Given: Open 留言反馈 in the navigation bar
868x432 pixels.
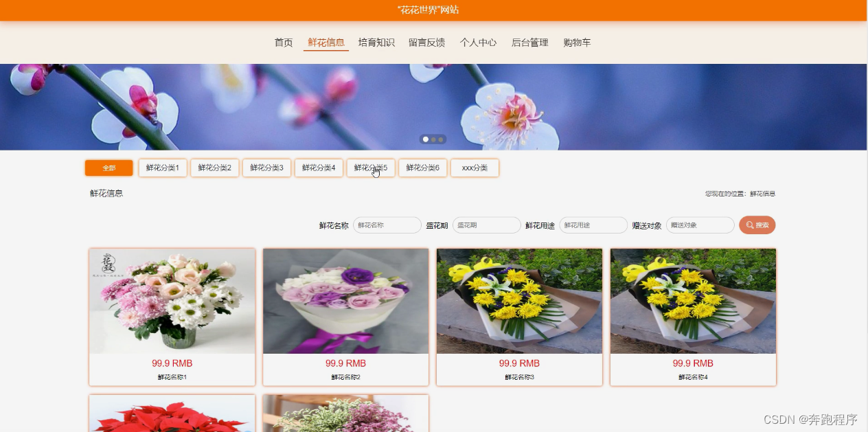Looking at the screenshot, I should [426, 43].
